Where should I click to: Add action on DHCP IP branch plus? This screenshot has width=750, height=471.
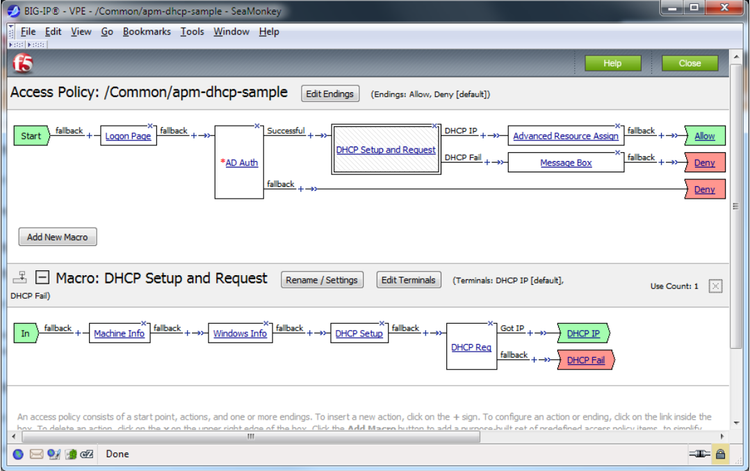coord(483,136)
